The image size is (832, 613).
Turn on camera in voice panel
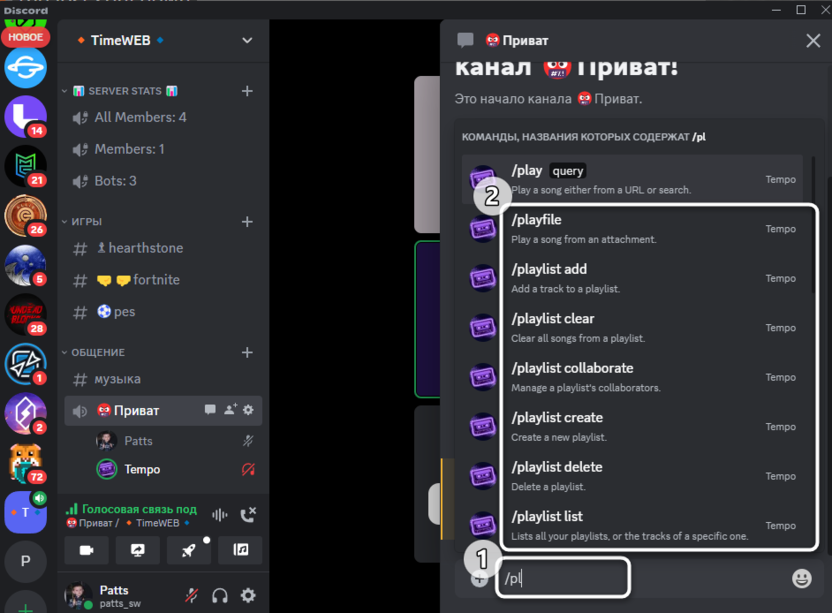point(86,550)
